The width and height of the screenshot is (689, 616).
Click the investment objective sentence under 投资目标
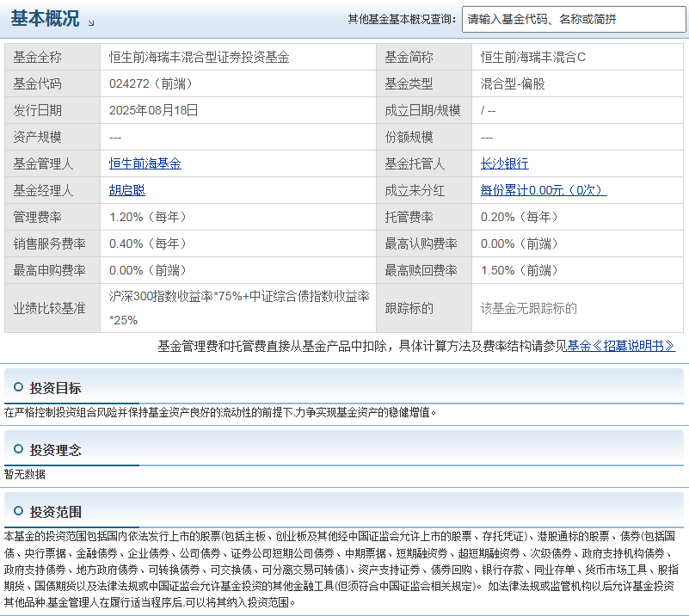point(220,413)
